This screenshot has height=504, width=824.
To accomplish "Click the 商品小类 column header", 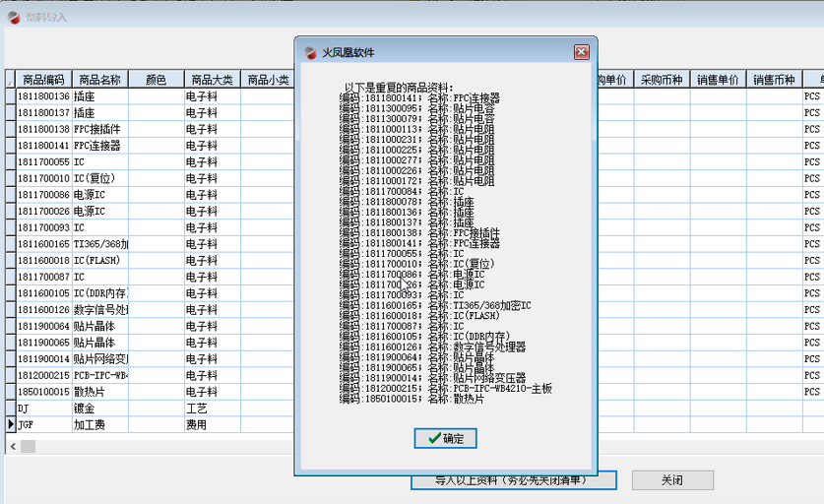I will 268,80.
